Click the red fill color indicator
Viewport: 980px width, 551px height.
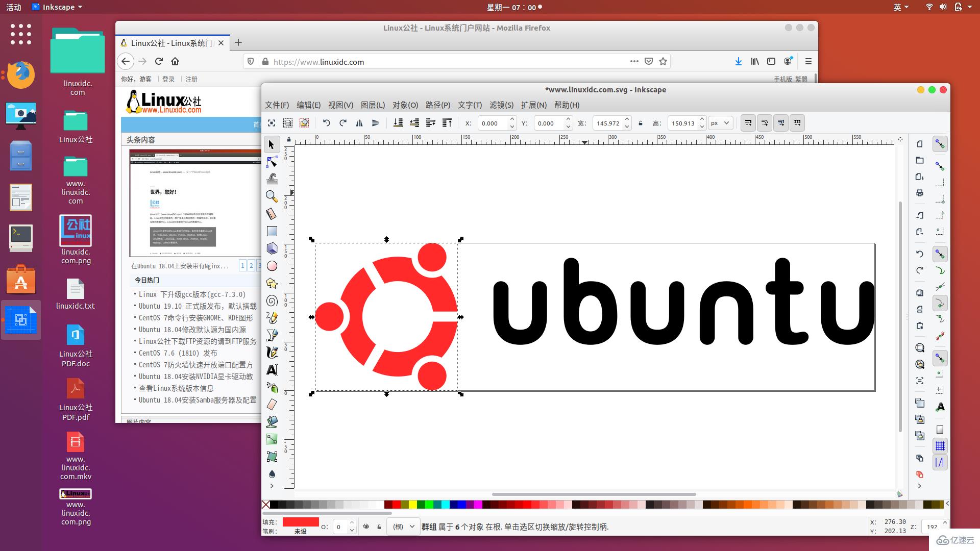click(301, 522)
